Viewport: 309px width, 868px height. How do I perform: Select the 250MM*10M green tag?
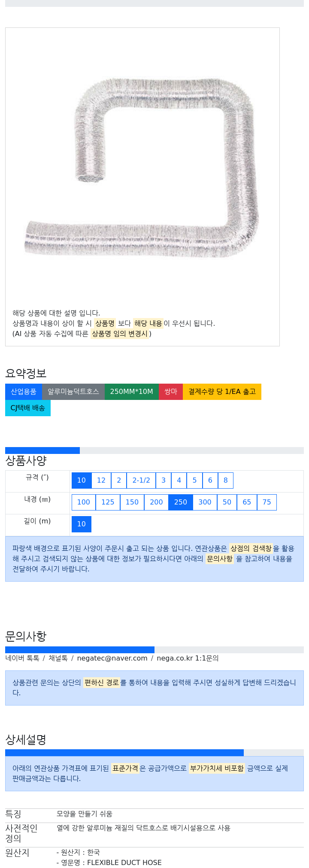pyautogui.click(x=131, y=392)
